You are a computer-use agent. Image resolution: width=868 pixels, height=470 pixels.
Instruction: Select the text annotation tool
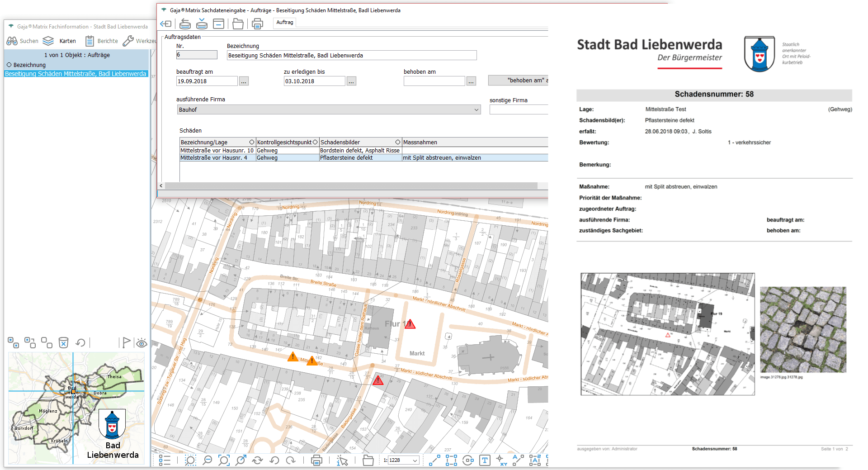click(485, 461)
